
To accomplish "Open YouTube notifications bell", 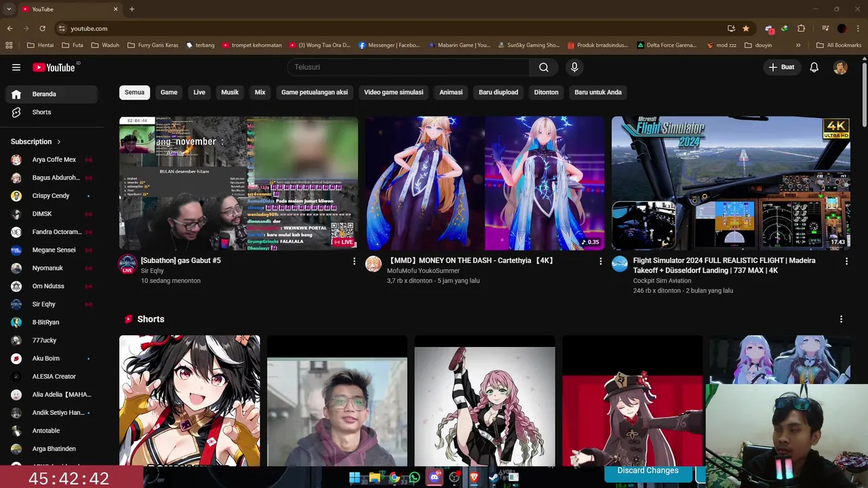I will [814, 67].
